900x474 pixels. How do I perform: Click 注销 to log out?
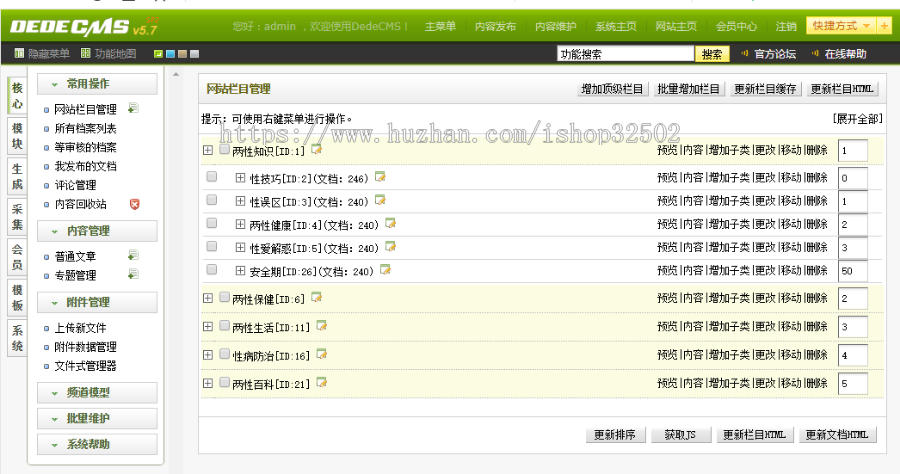coord(786,26)
